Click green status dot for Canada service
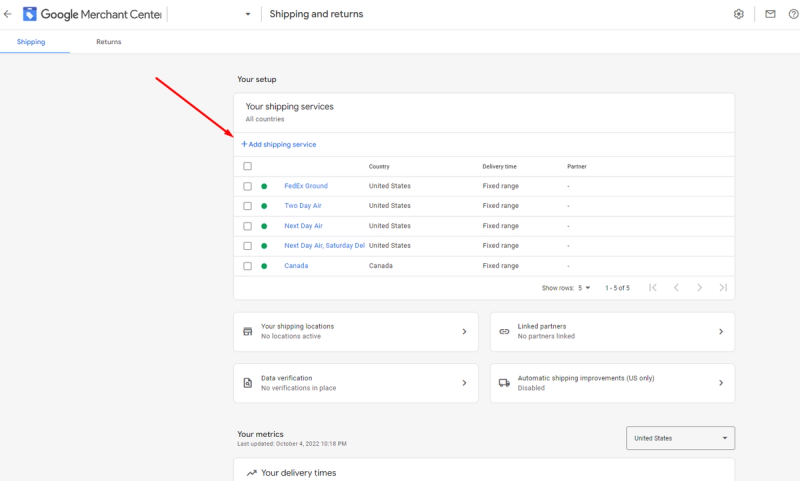This screenshot has height=481, width=800. [264, 266]
